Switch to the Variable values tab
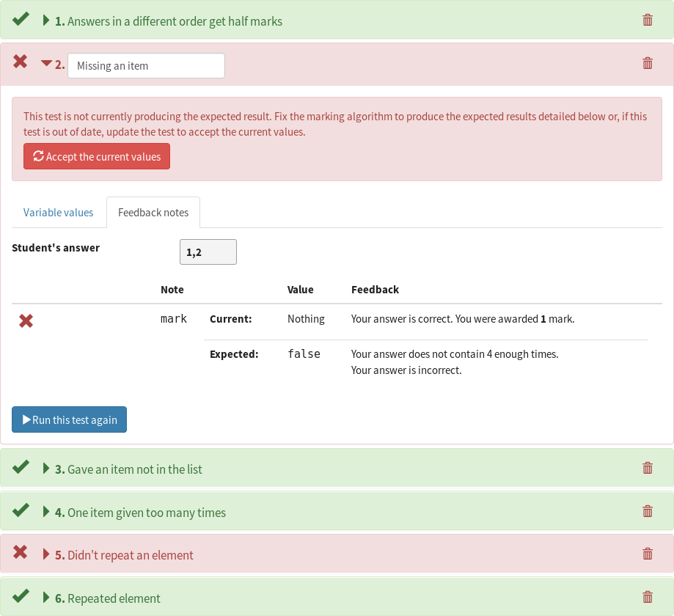This screenshot has height=616, width=674. click(x=58, y=213)
